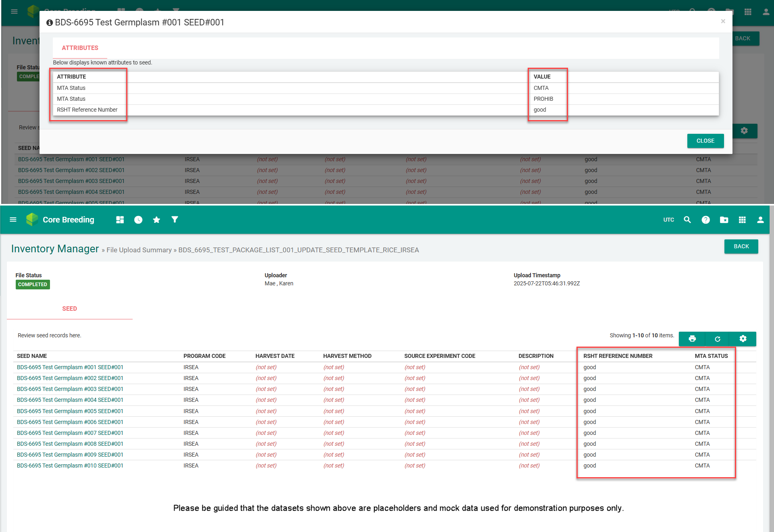Click the dashboard icon in header

click(120, 220)
